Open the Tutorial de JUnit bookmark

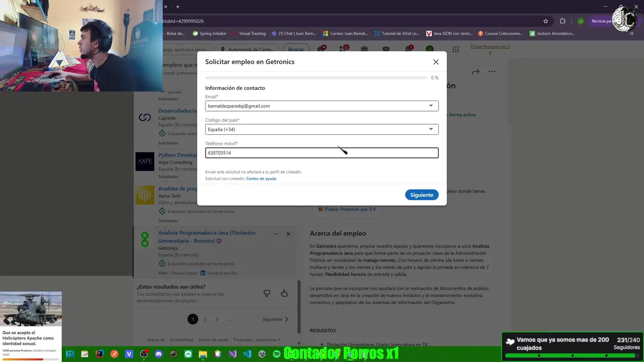[x=397, y=34]
